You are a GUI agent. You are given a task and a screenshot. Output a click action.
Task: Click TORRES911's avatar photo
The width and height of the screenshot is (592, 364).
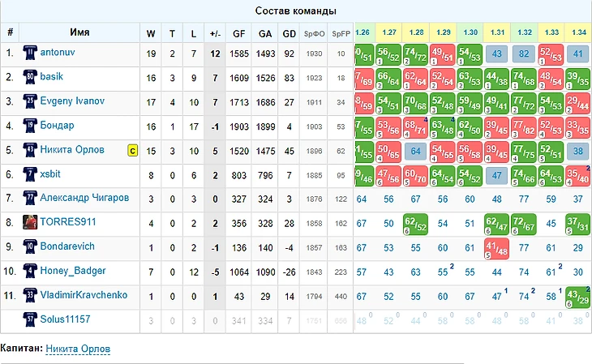[31, 223]
